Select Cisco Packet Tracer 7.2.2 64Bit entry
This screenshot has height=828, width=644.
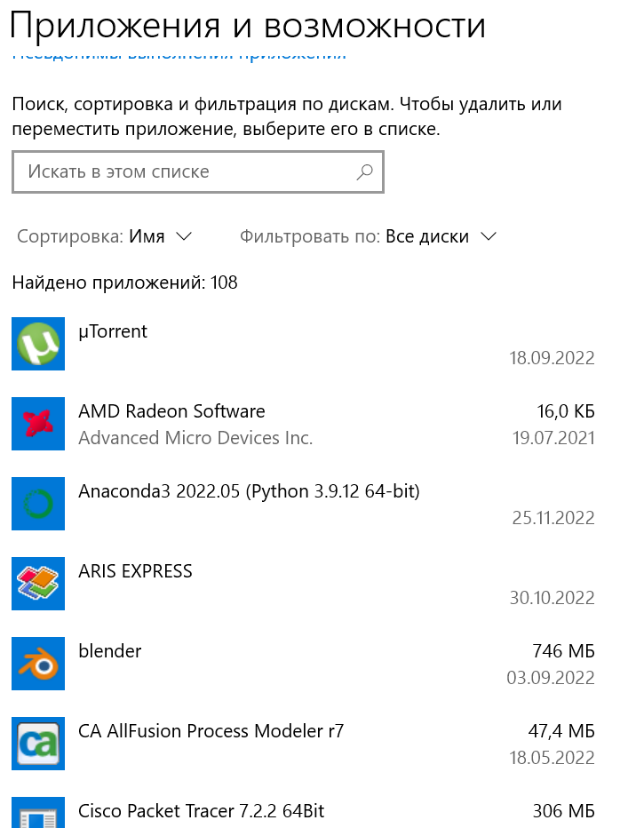point(303,810)
